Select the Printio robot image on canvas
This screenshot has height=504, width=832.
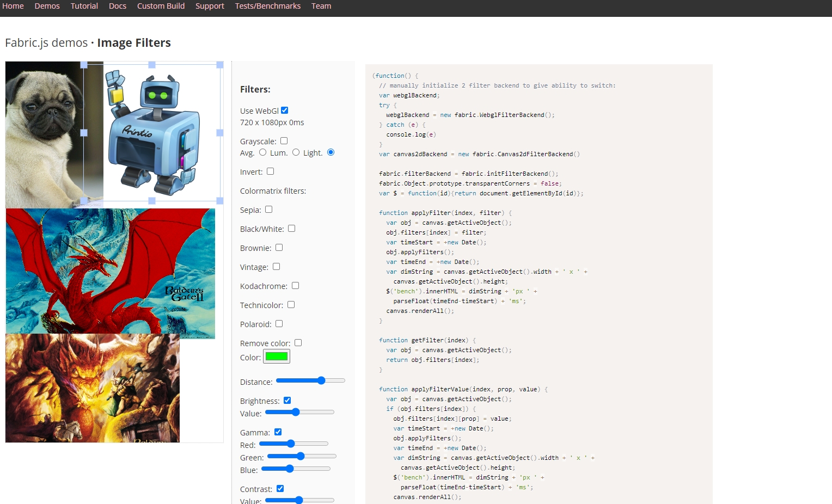(x=152, y=132)
